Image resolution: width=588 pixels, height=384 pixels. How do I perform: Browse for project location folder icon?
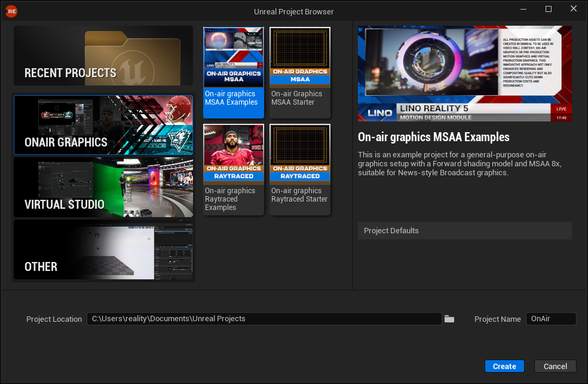(449, 319)
